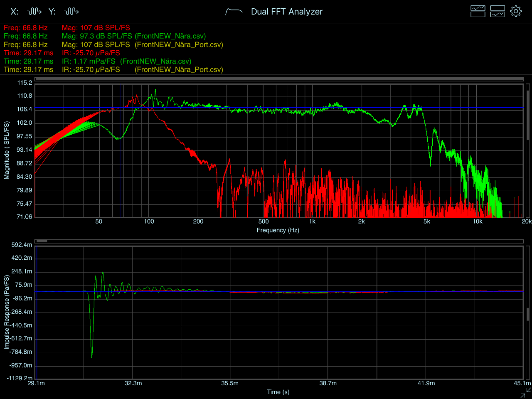Click the 115.2 magnitude axis value
The image size is (532, 399).
click(x=25, y=83)
